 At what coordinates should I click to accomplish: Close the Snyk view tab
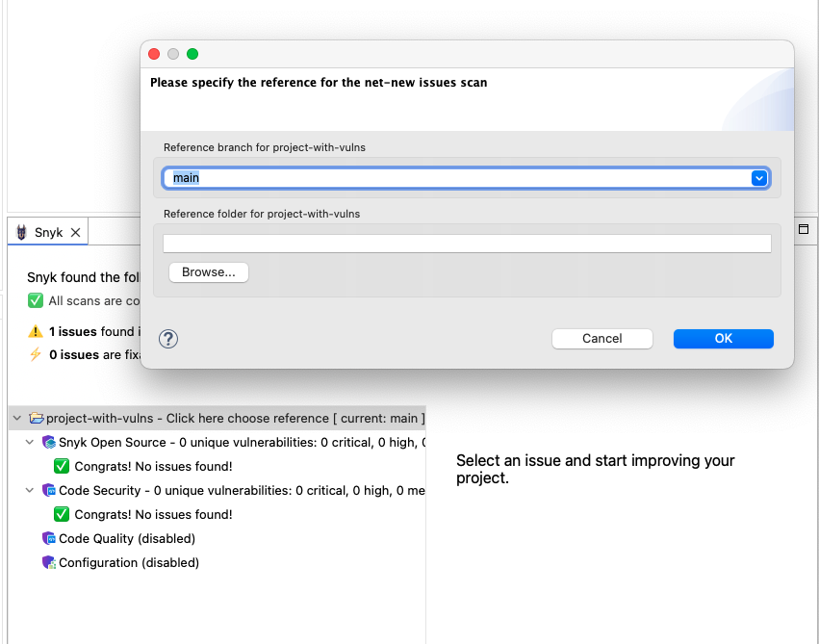click(75, 233)
